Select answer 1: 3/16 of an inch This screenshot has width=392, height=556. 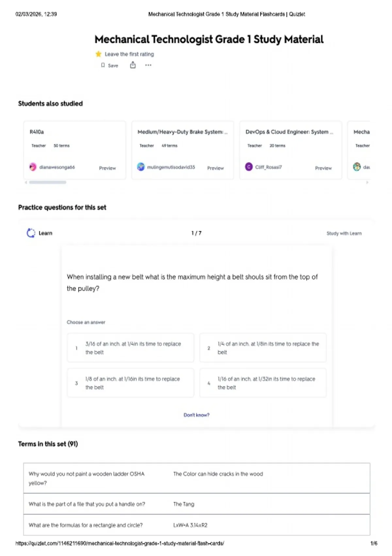coord(130,348)
